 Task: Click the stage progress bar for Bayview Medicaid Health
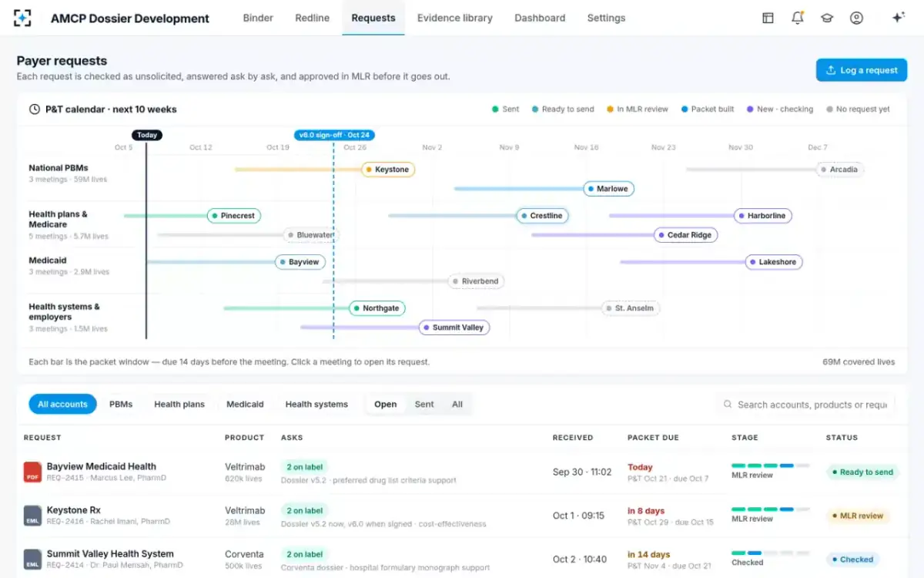tap(770, 465)
